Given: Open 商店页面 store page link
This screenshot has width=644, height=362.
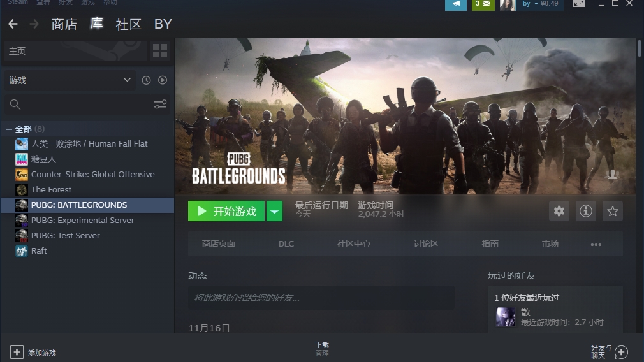Looking at the screenshot, I should [219, 244].
